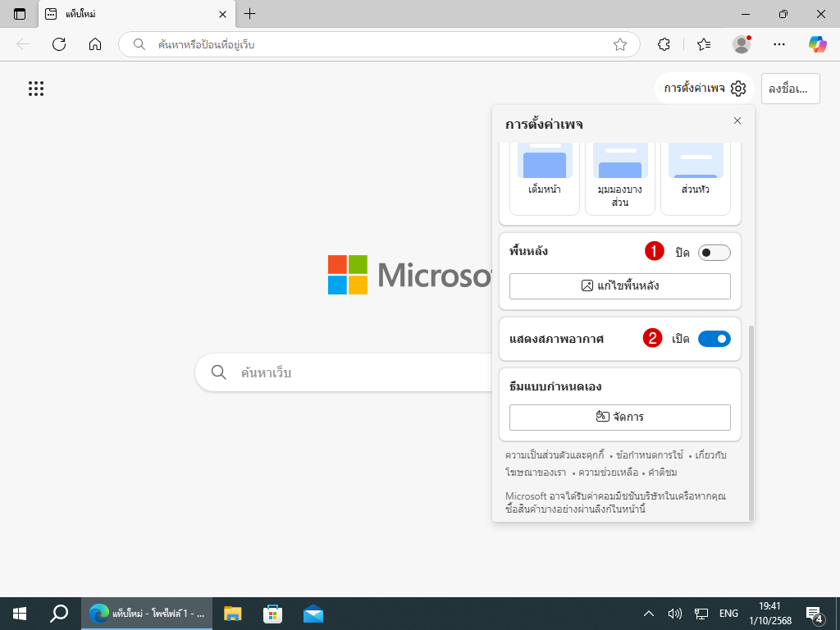
Task: Select the เต็มหน้า full page layout thumbnail
Action: tap(545, 176)
